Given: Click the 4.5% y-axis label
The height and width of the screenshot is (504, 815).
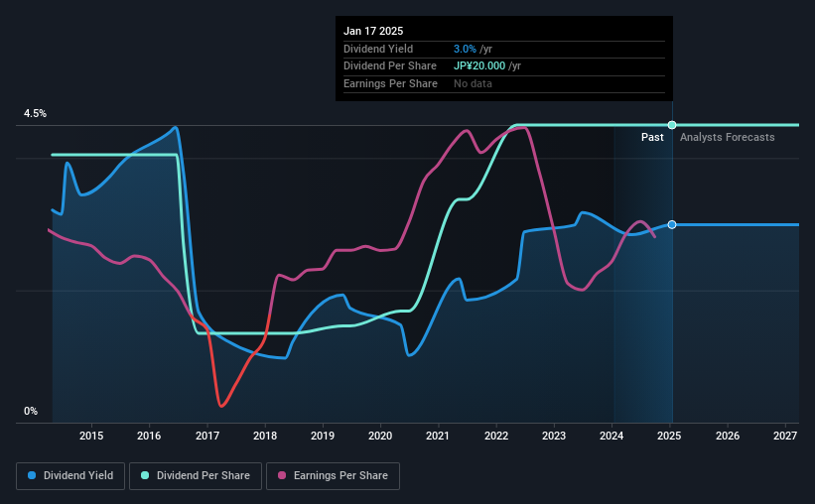Looking at the screenshot, I should coord(35,114).
